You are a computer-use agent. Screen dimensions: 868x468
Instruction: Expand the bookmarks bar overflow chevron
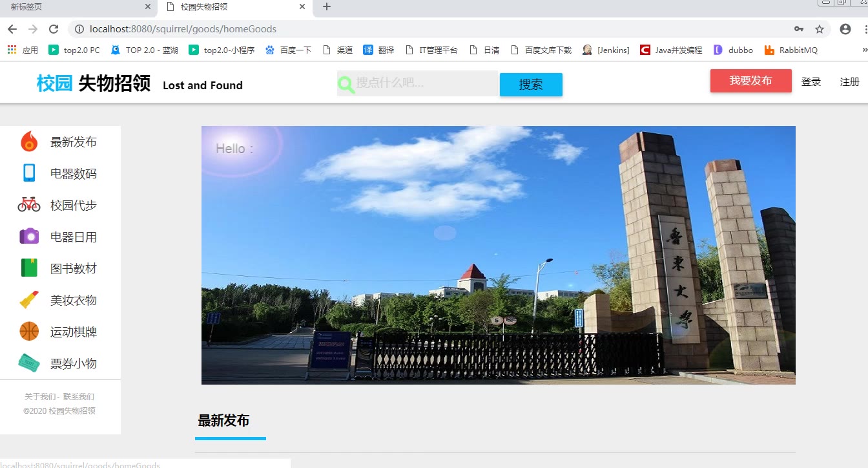(864, 50)
